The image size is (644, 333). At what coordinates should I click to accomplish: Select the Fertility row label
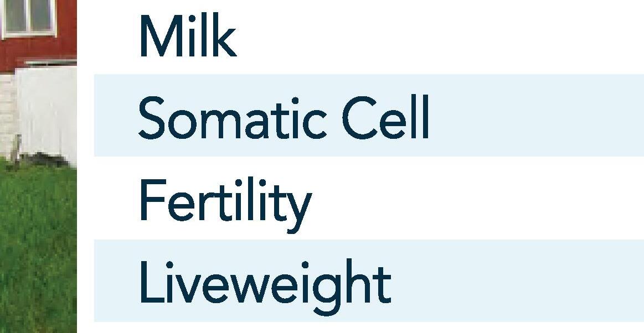(224, 201)
